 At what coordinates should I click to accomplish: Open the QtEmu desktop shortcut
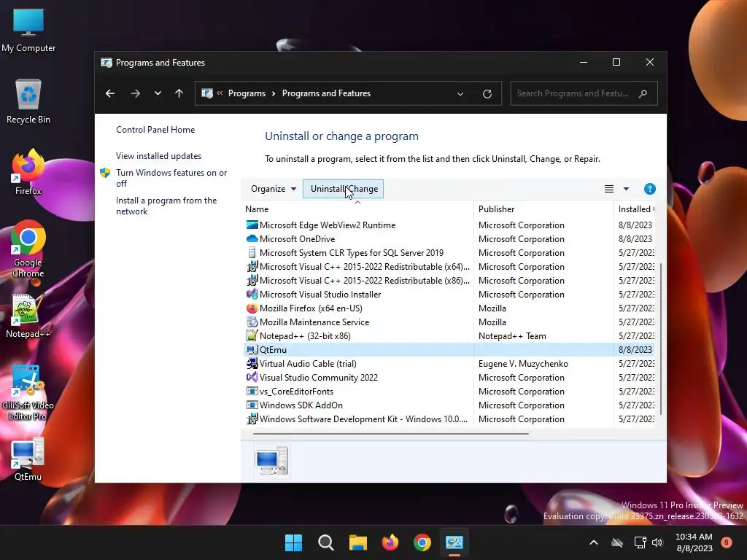click(28, 459)
